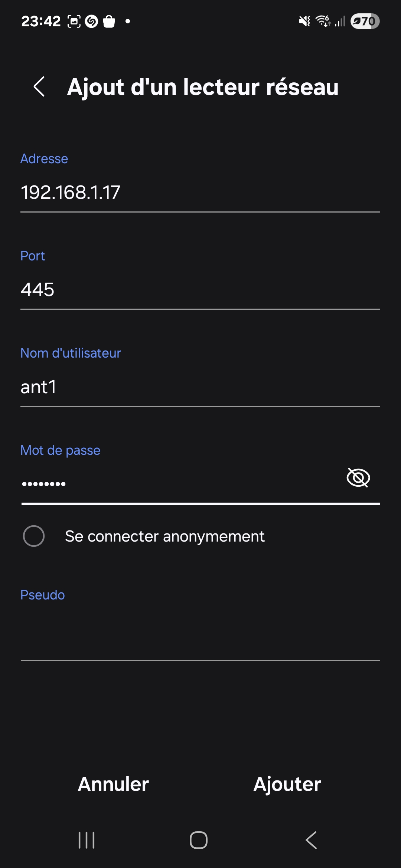
Task: Tap the Wi-Fi status icon
Action: (323, 21)
